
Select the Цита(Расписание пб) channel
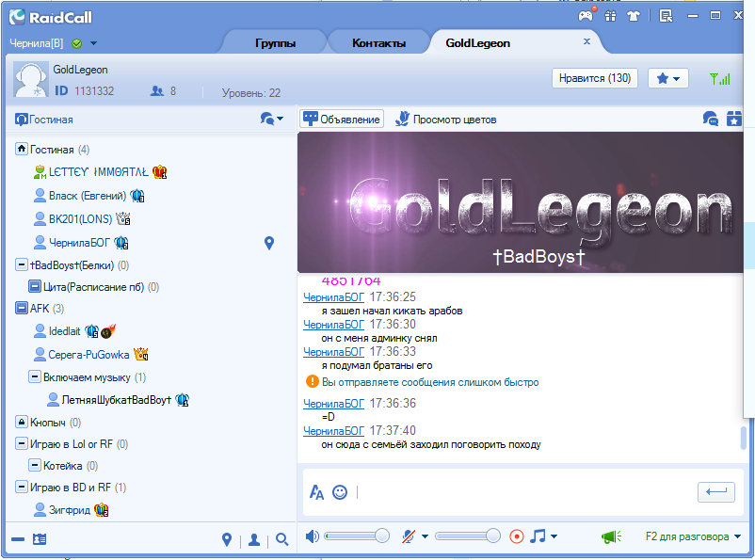(94, 287)
